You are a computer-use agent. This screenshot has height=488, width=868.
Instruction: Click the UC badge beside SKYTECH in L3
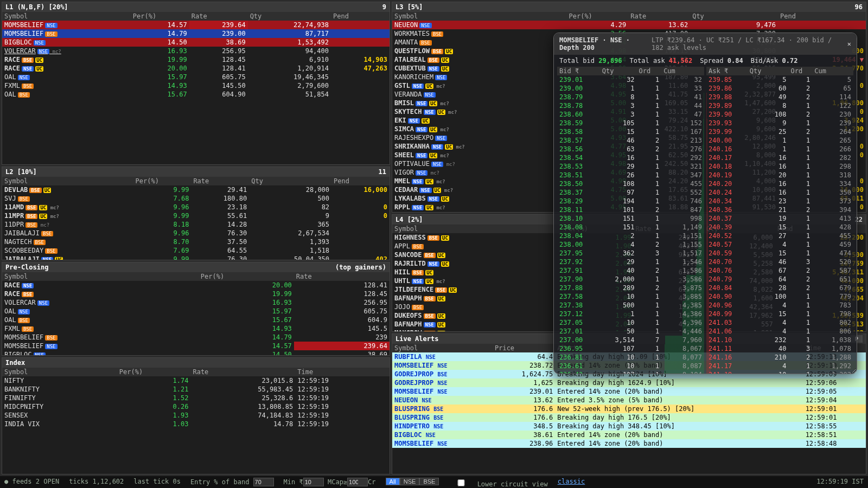pos(441,112)
